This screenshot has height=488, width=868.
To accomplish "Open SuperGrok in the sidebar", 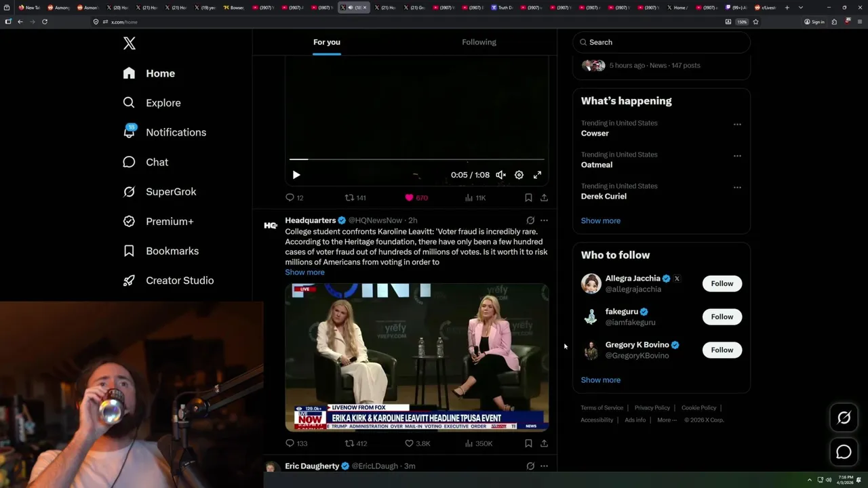I will (x=159, y=192).
